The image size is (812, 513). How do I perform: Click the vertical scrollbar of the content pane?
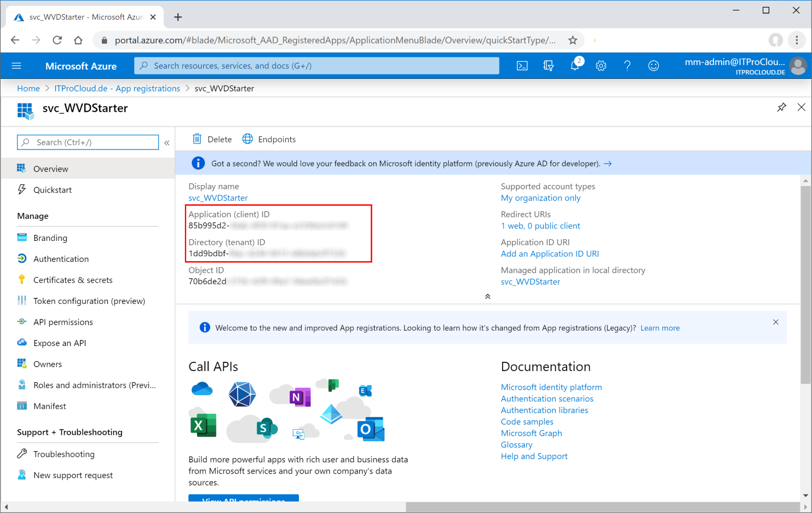[x=805, y=285]
